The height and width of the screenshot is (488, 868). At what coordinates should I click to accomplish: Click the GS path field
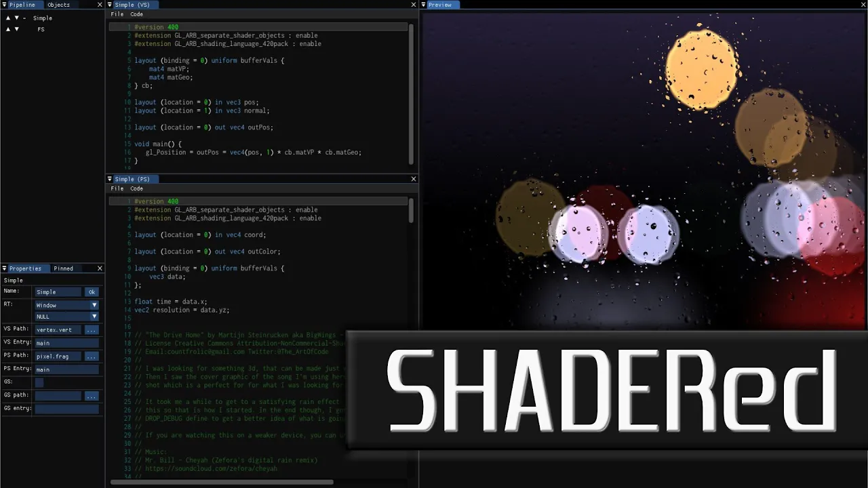[x=58, y=396]
